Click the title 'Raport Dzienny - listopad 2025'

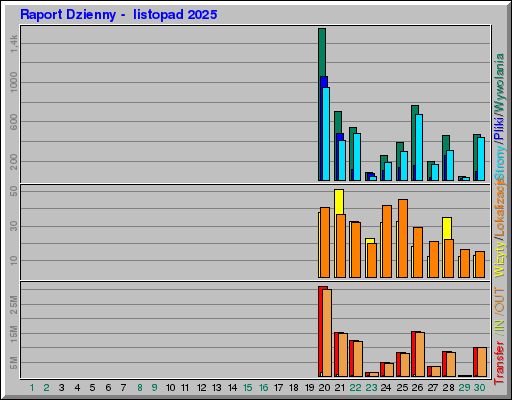tap(119, 15)
